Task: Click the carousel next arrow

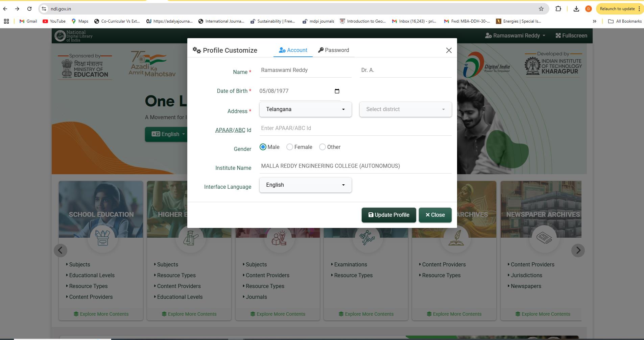Action: [x=578, y=251]
